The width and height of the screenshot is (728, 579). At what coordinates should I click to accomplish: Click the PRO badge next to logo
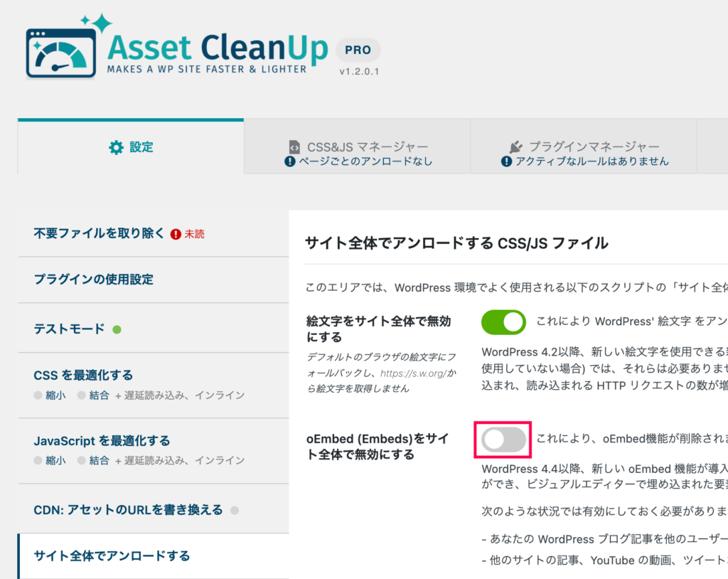(358, 50)
